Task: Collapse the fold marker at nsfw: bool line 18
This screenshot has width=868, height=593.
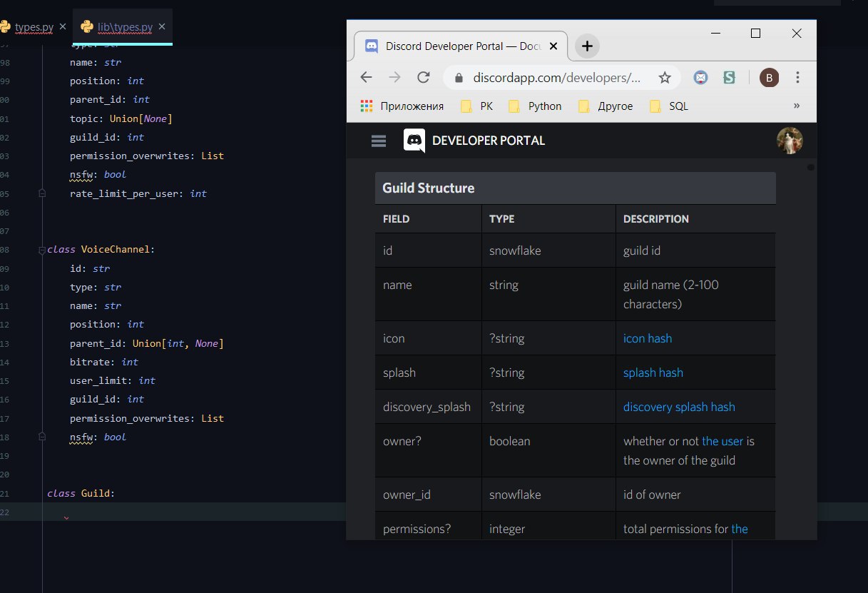Action: pos(42,437)
